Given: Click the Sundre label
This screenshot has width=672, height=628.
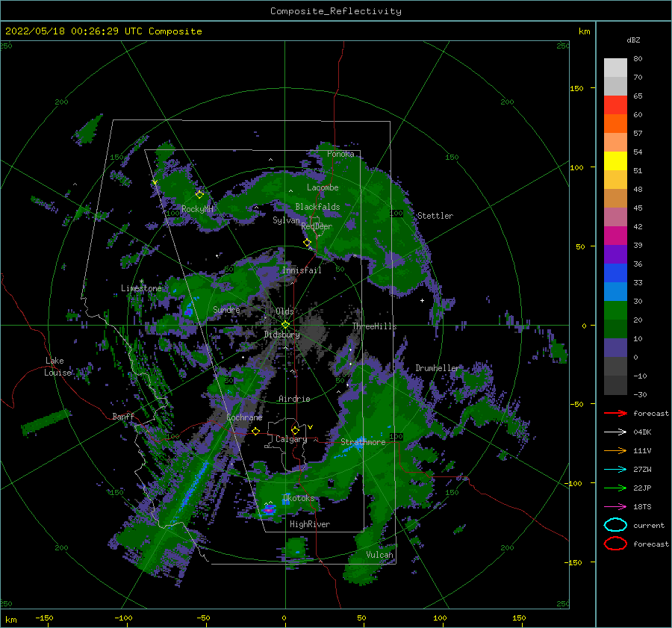Looking at the screenshot, I should point(226,309).
